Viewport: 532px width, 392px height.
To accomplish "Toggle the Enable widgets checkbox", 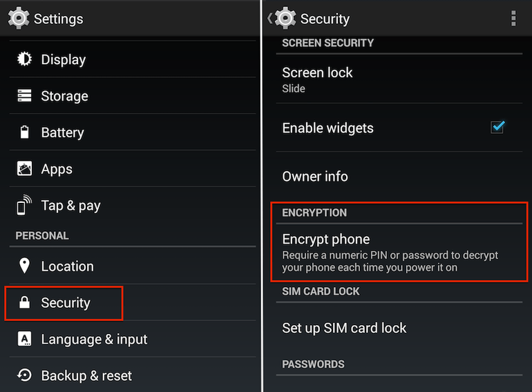I will tap(497, 128).
